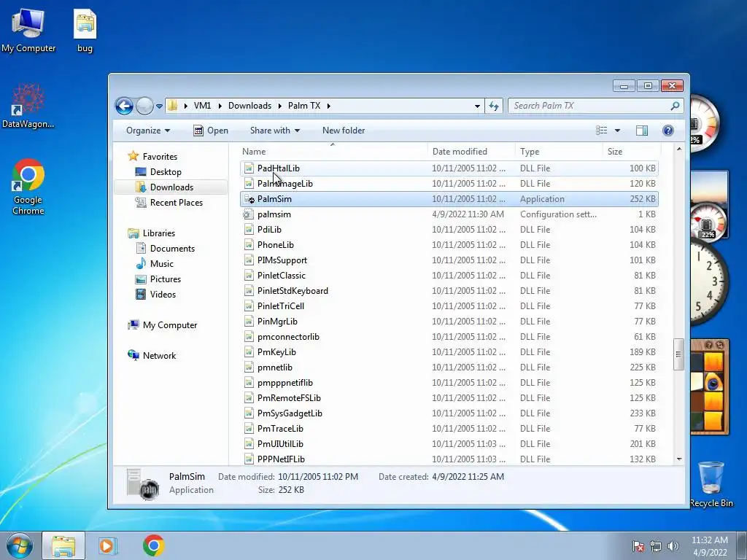Select Desktop in the navigation pane
Viewport: 747px width, 560px height.
[x=166, y=172]
